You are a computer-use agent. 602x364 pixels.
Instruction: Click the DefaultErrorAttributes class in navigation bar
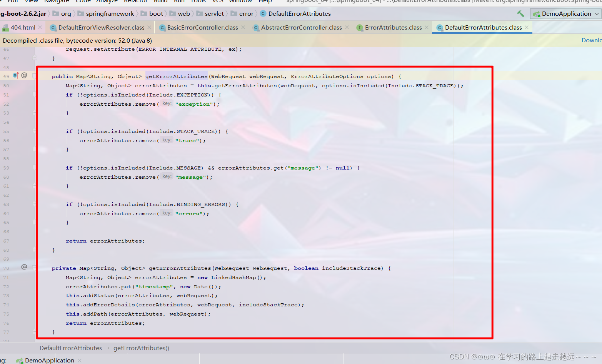pos(295,14)
